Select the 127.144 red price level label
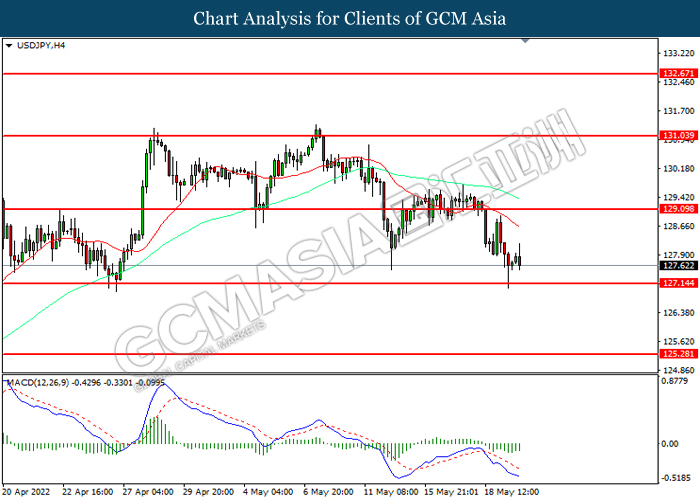The width and height of the screenshot is (700, 500). 679,283
